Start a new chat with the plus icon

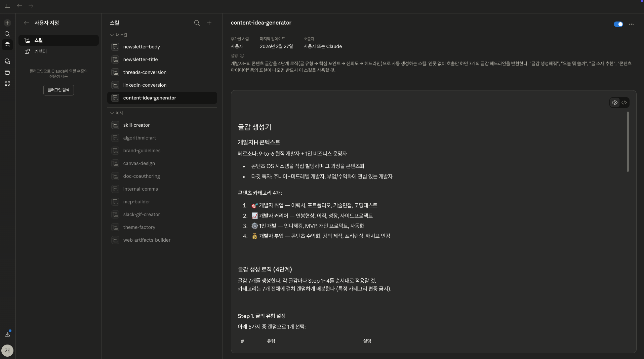click(x=7, y=23)
